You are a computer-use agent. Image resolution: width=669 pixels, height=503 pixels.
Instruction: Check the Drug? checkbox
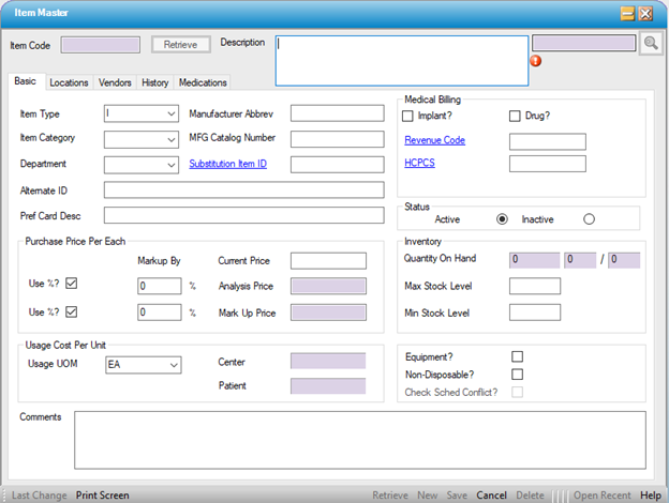[x=515, y=116]
